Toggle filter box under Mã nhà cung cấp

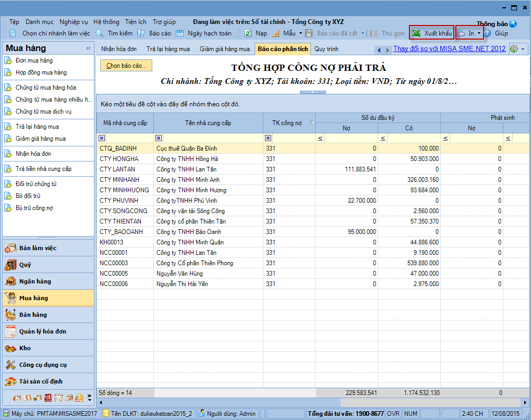point(102,138)
